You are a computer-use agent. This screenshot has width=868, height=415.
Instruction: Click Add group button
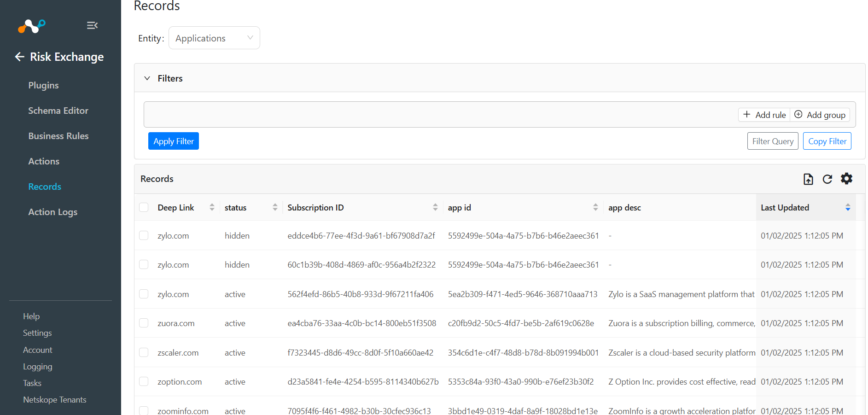(x=820, y=115)
